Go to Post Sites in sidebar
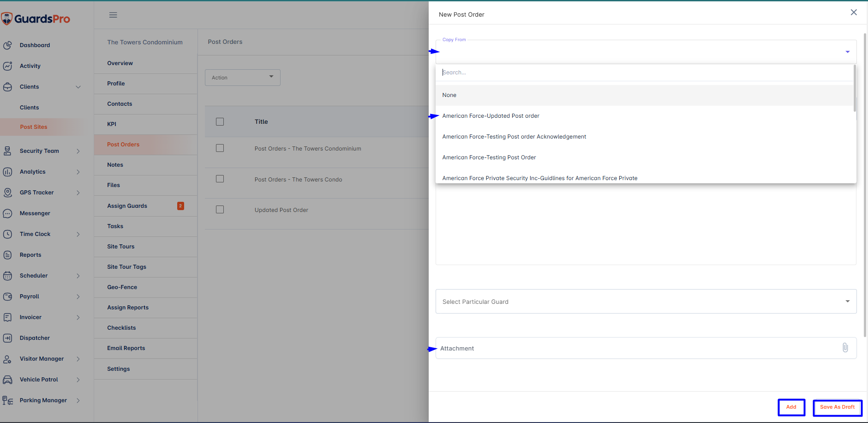 34,127
